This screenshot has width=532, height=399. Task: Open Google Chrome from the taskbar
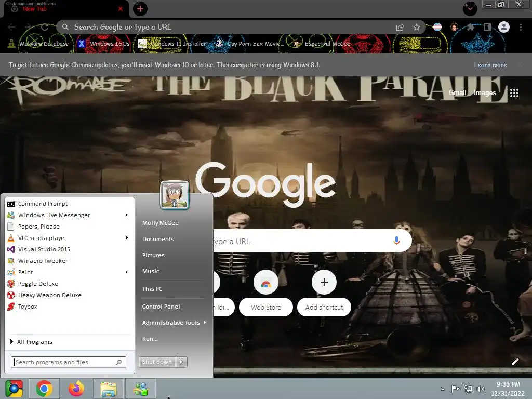pos(44,389)
